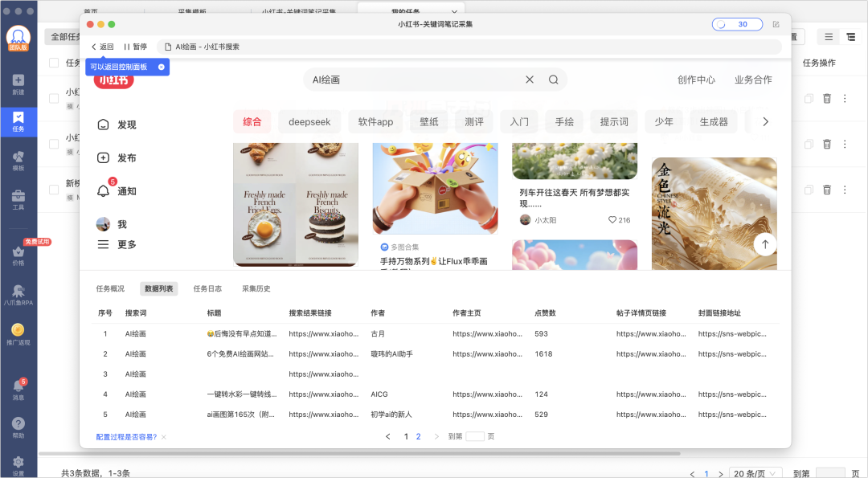Click the 暂停 pause button
The height and width of the screenshot is (478, 868).
click(x=136, y=47)
